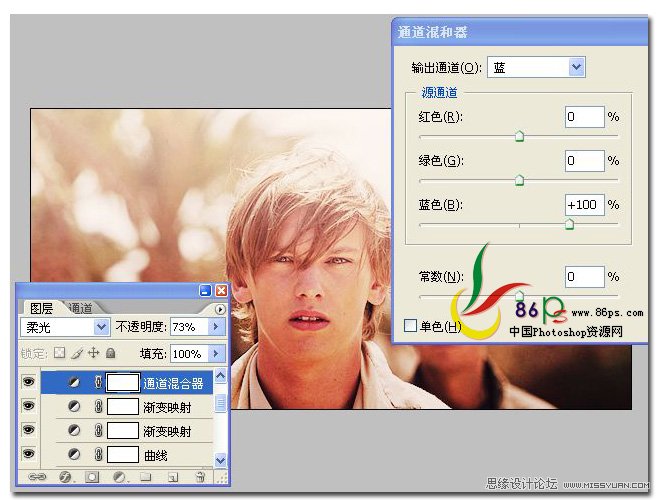The height and width of the screenshot is (500, 660).
Task: Click the lock position move icon
Action: point(93,353)
